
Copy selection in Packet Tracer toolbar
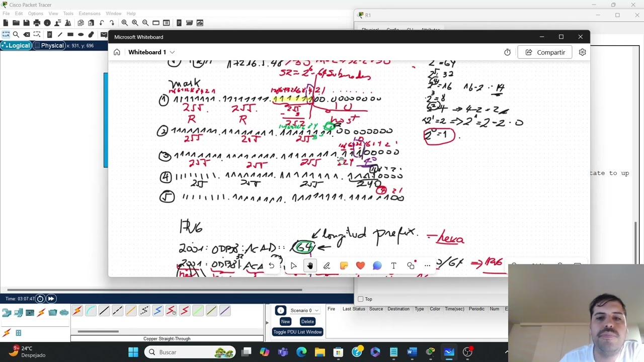click(x=80, y=23)
